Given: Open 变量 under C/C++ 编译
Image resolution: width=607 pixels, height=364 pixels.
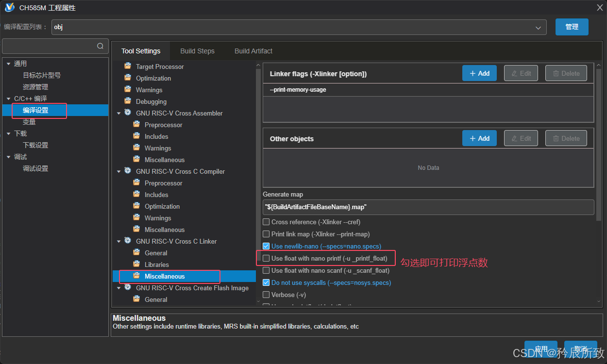Looking at the screenshot, I should click(x=29, y=122).
